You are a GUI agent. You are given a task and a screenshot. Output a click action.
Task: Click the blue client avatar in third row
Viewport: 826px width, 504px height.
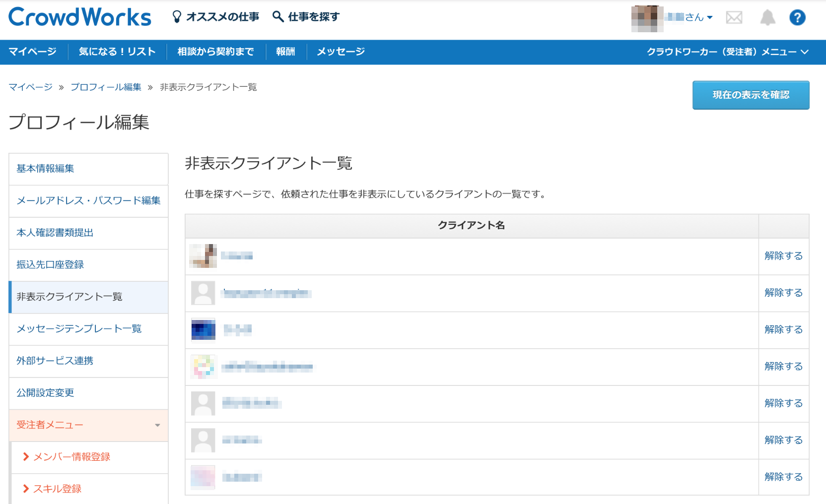click(x=203, y=330)
